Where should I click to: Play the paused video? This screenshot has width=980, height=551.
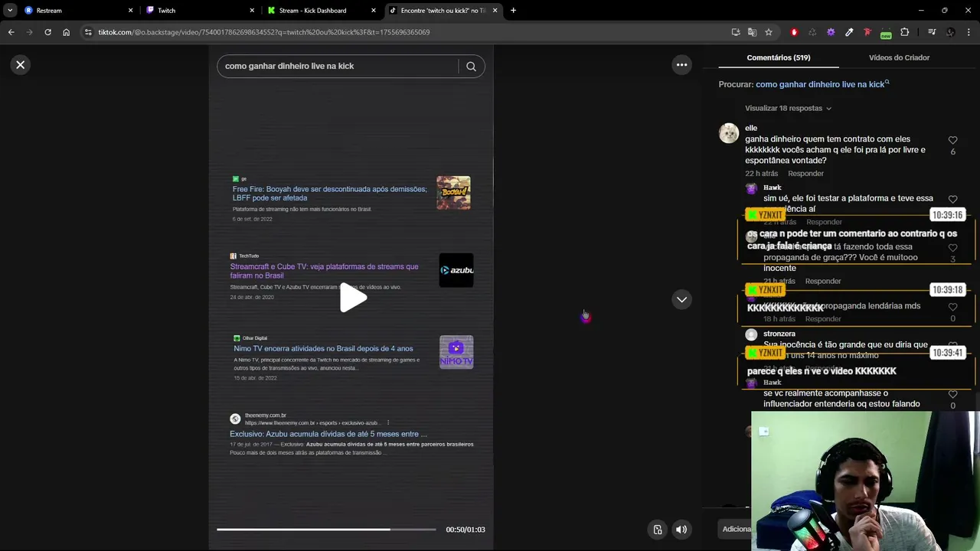pyautogui.click(x=352, y=298)
